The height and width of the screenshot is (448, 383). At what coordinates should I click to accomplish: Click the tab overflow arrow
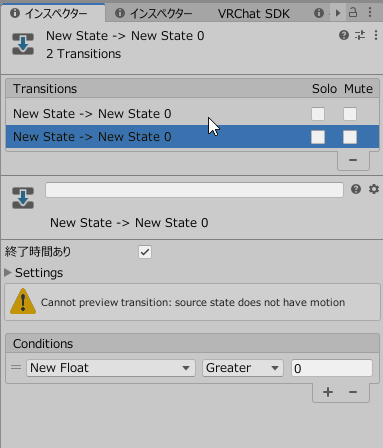tap(338, 13)
